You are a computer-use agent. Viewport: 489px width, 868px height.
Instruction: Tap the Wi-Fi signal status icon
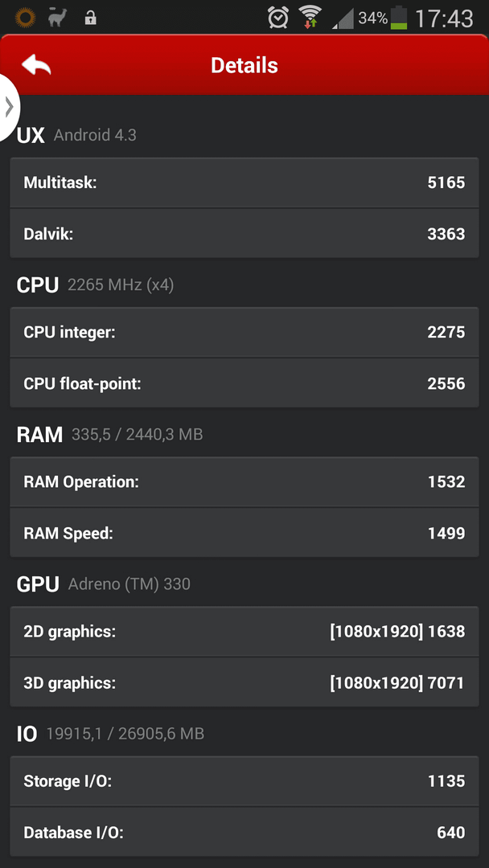tap(310, 17)
